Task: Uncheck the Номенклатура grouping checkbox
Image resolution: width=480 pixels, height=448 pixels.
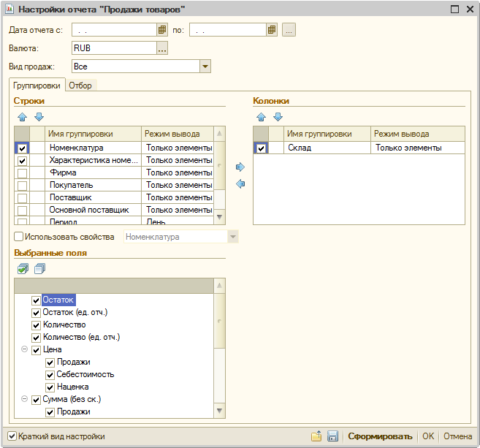Action: pos(22,148)
